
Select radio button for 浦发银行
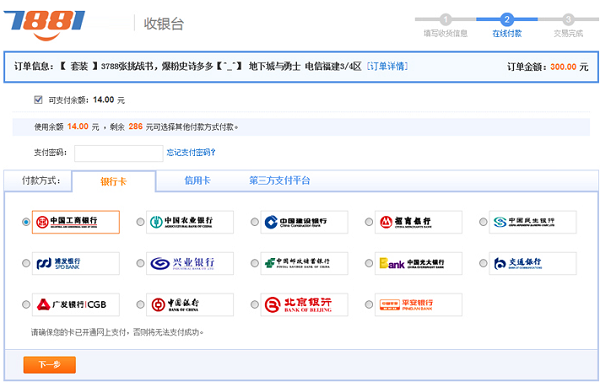click(26, 263)
